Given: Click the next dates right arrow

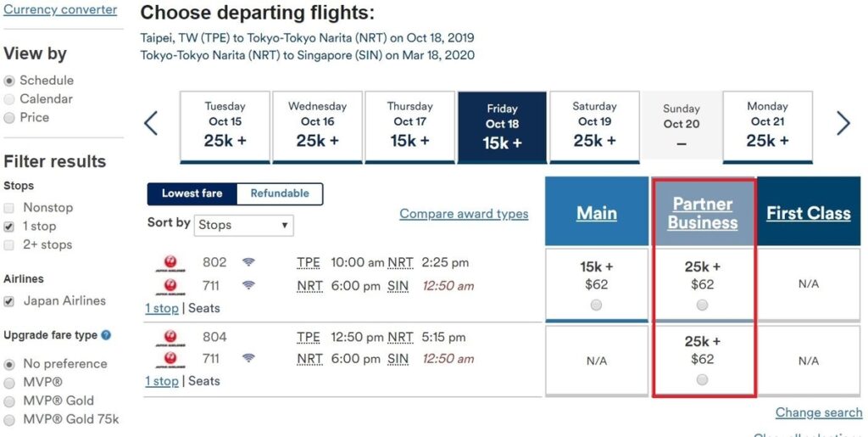Looking at the screenshot, I should (843, 123).
